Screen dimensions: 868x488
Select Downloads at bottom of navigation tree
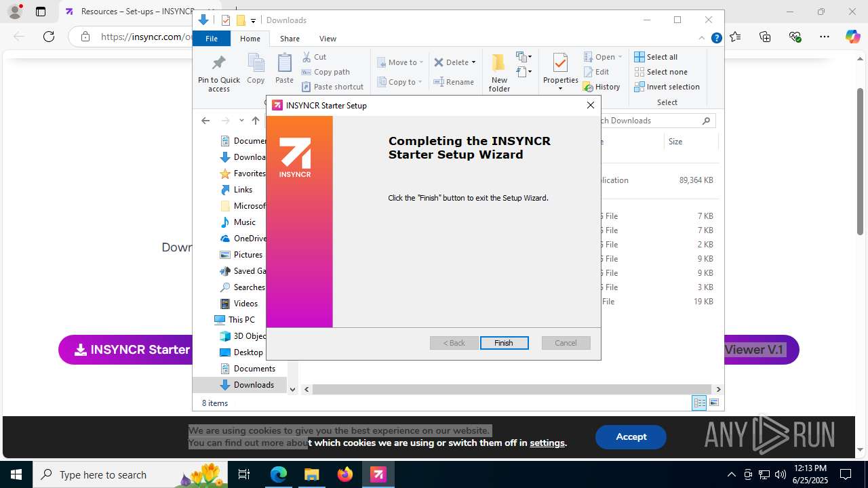254,385
